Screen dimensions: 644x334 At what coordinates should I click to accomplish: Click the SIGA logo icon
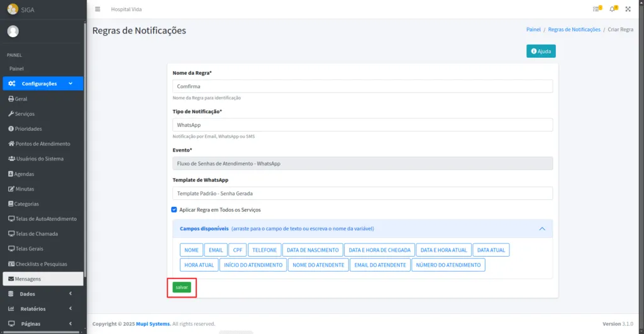(x=12, y=9)
